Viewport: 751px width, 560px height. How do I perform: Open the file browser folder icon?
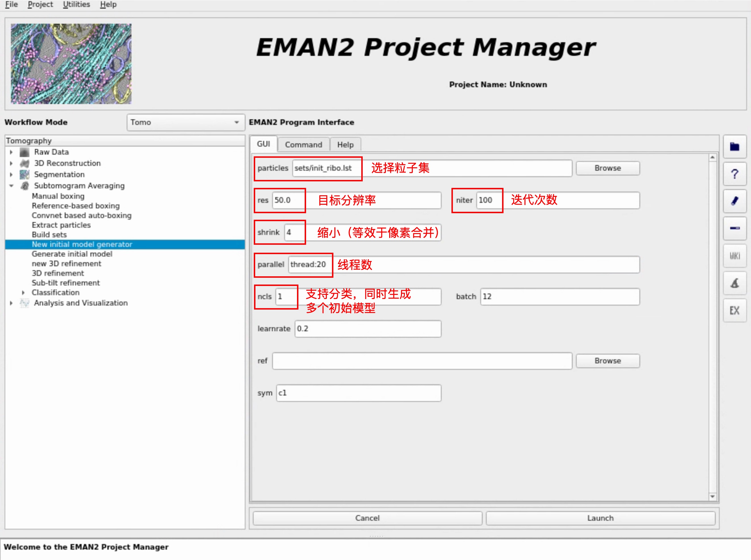(735, 147)
